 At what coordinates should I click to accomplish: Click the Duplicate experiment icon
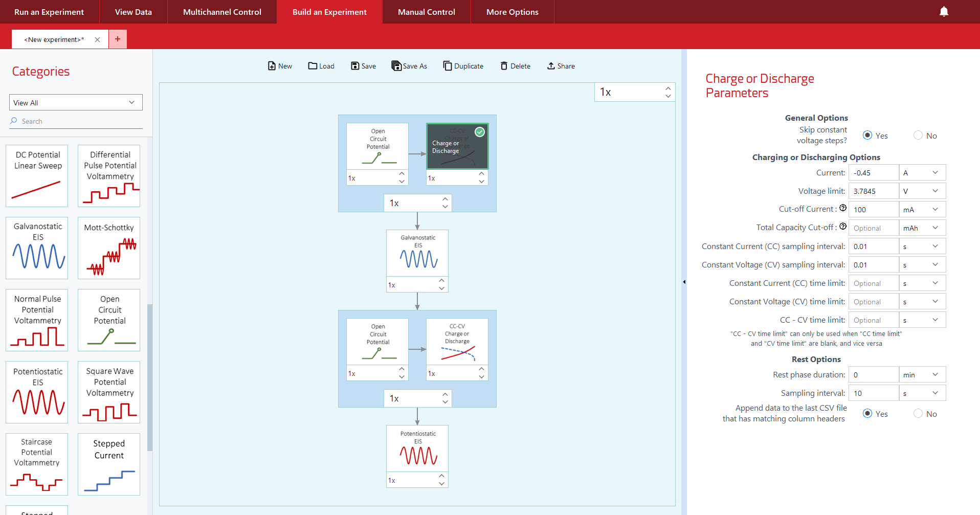(448, 66)
